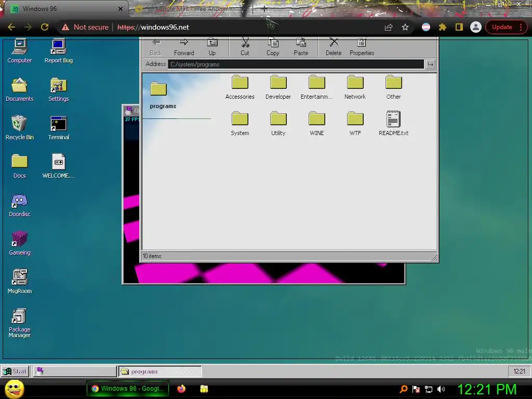The image size is (532, 399).
Task: Launch the Doordisc shortcut
Action: pos(19,205)
